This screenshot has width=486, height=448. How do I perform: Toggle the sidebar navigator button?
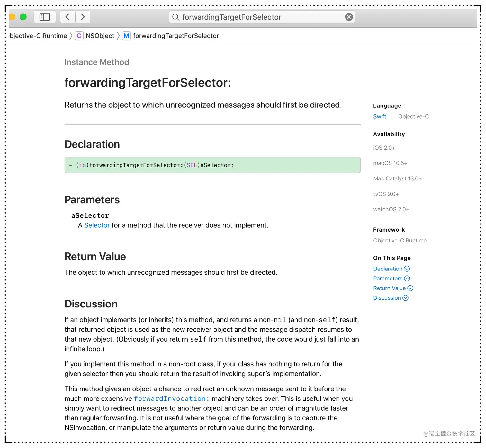pos(45,17)
